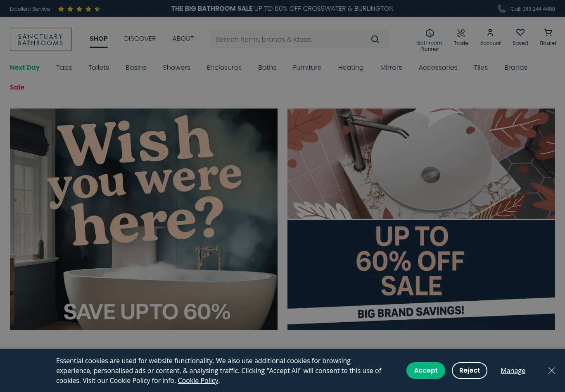
Task: Accept all cookies
Action: (x=426, y=371)
